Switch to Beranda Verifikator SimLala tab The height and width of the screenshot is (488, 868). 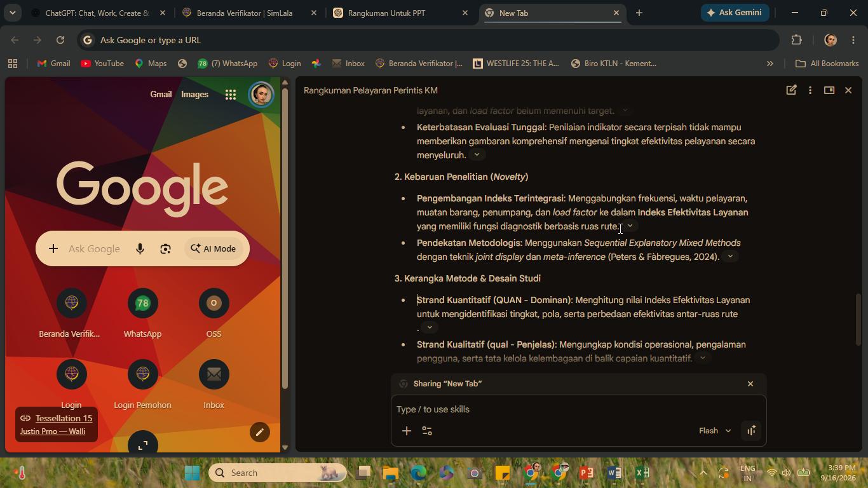pos(249,13)
